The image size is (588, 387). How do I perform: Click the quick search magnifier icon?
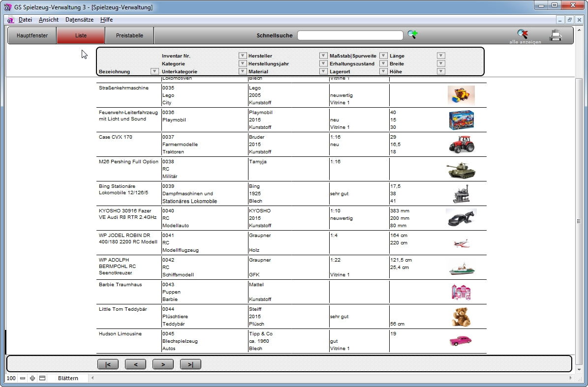click(412, 35)
